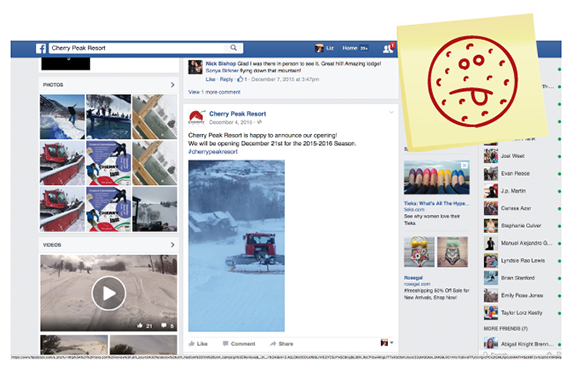
Task: Open the #cherrypeakresort hashtag
Action: (213, 152)
